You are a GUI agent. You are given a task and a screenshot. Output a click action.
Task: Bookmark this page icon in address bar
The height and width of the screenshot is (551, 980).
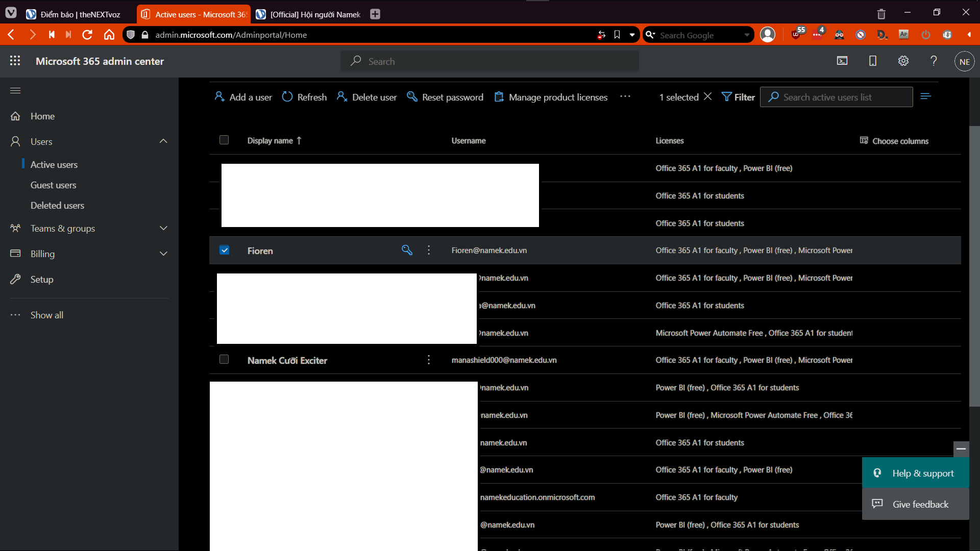[617, 35]
